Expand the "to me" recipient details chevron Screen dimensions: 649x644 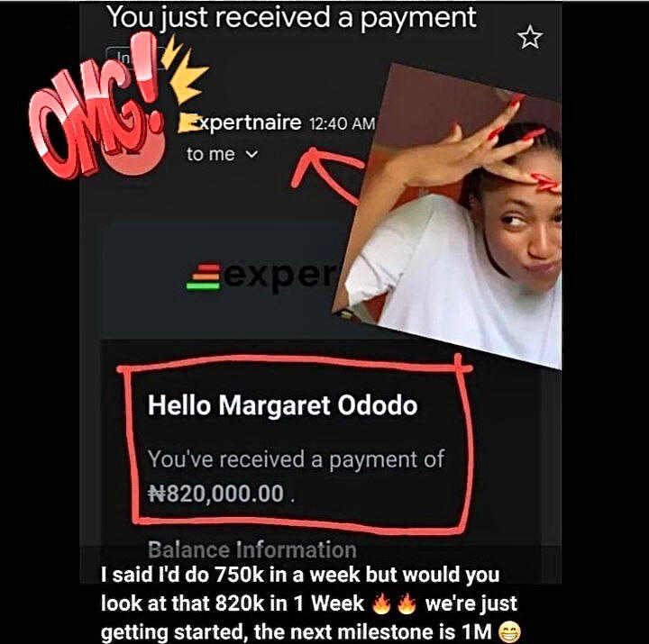(x=251, y=154)
